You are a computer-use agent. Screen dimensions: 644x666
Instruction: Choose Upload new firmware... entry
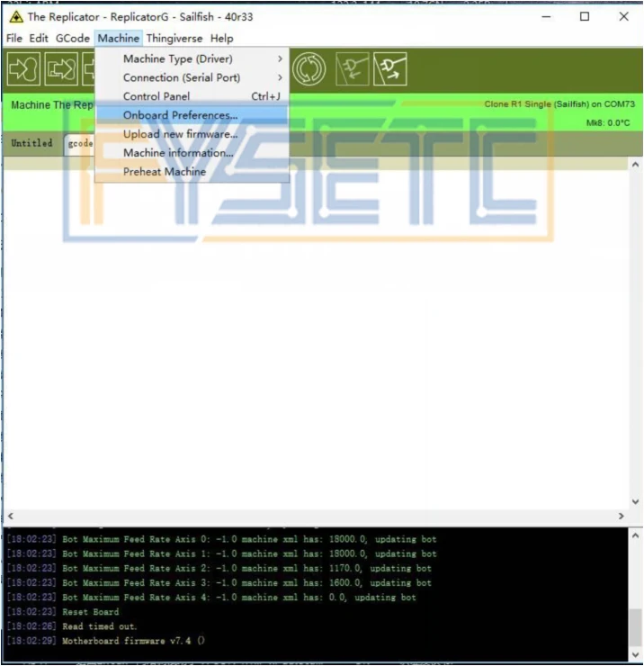(192, 134)
